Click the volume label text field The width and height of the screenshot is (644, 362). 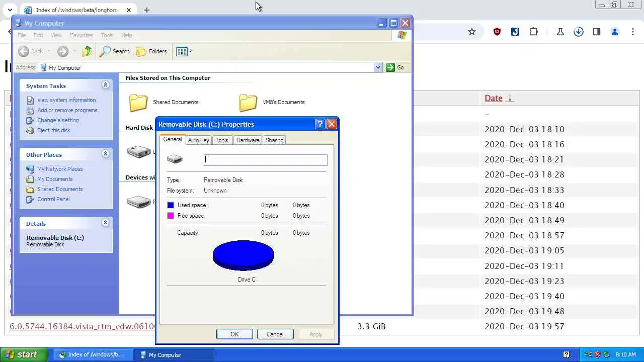(x=266, y=160)
